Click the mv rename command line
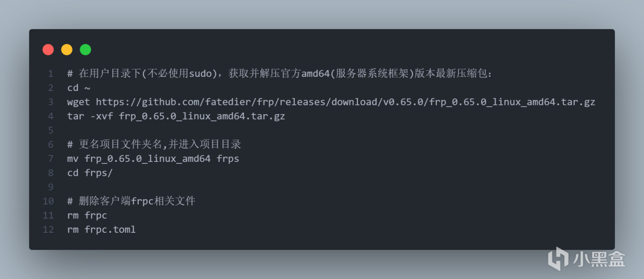This screenshot has width=644, height=279. coord(153,159)
